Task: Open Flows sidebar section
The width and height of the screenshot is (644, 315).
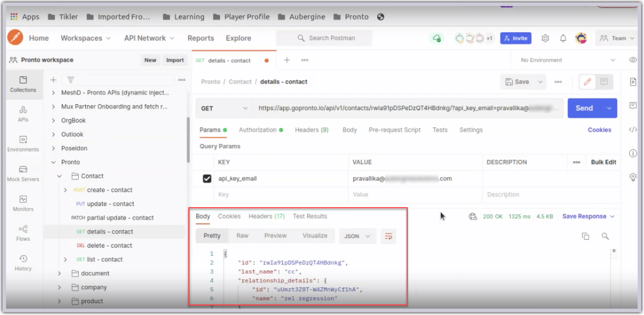Action: [23, 233]
